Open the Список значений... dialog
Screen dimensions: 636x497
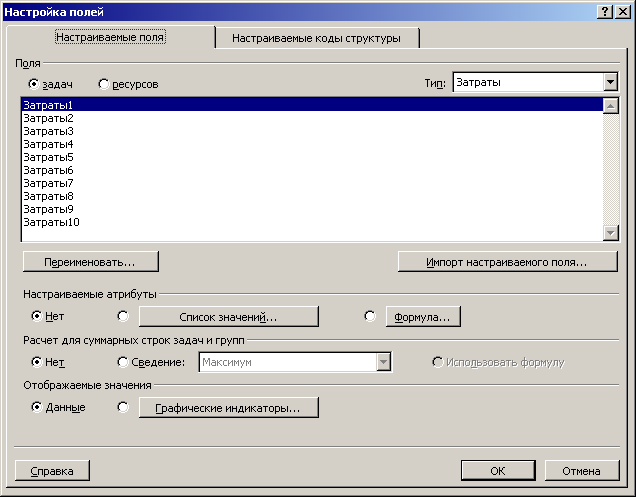(x=229, y=316)
